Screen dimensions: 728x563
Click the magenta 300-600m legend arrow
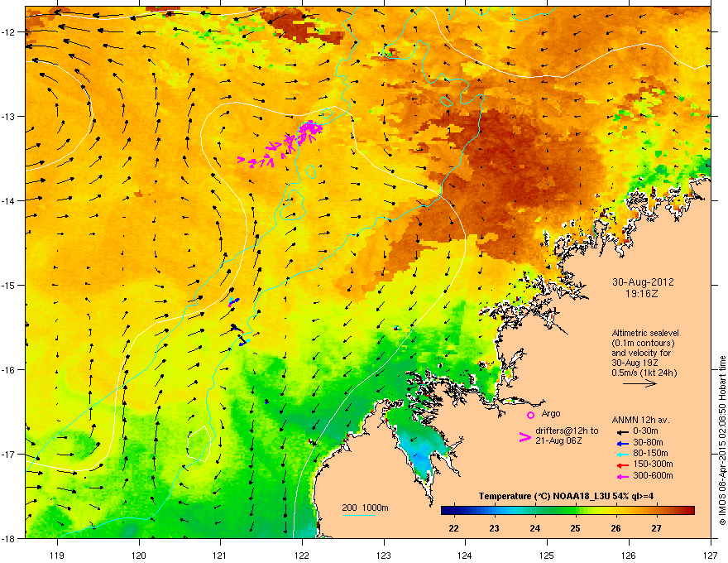[622, 477]
